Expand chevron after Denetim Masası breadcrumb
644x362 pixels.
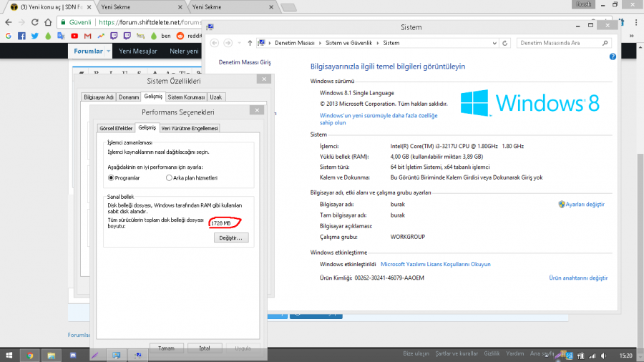click(320, 43)
